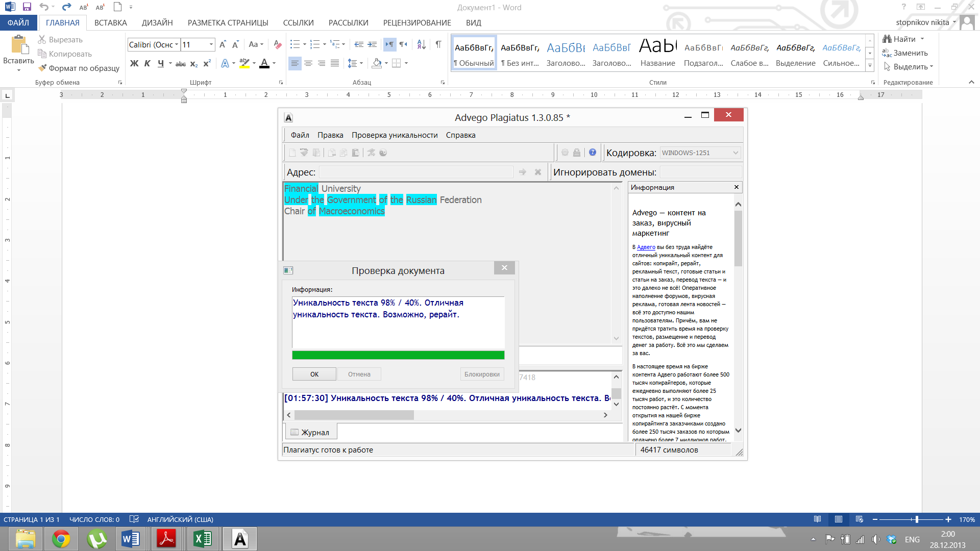Open Google Chrome from the taskbar
The image size is (980, 551).
click(61, 539)
